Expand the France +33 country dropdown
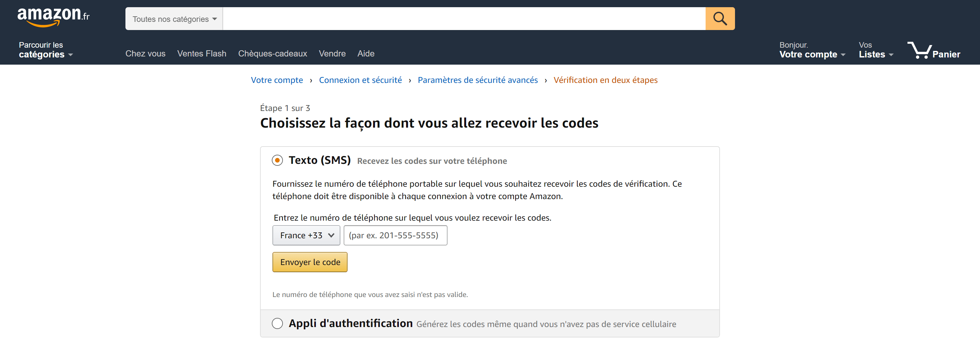980x360 pixels. tap(306, 235)
